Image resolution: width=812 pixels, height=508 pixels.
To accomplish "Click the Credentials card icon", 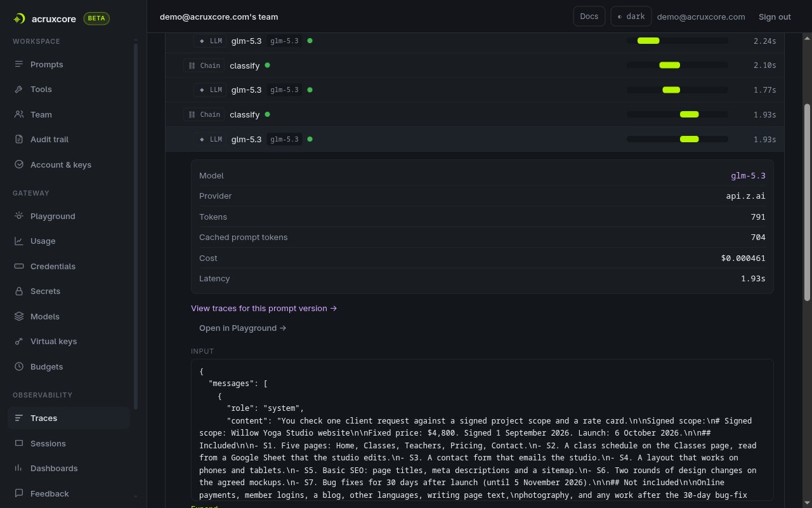I will tap(19, 266).
